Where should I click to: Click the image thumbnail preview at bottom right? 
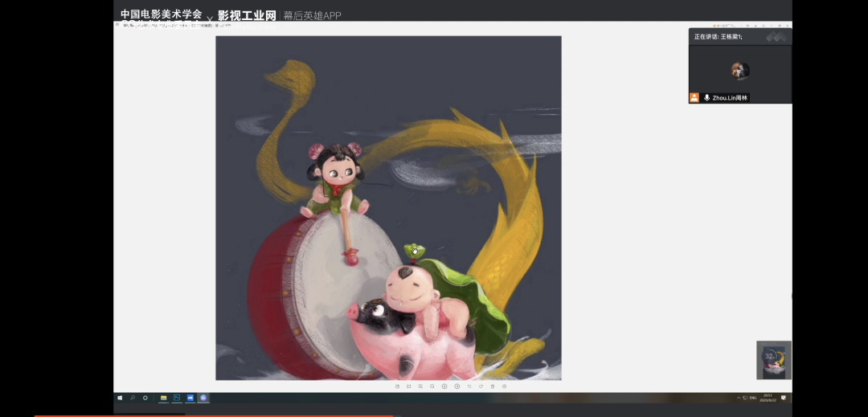coord(774,360)
